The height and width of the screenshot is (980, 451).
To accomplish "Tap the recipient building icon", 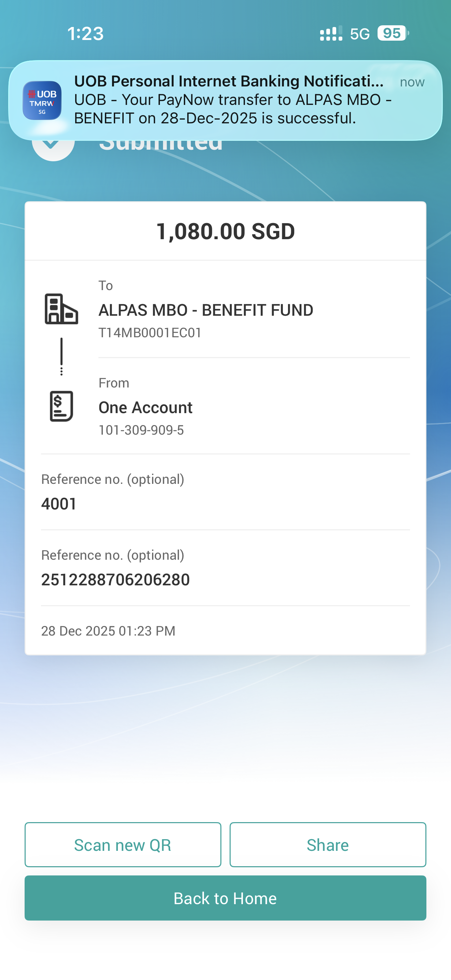I will [x=61, y=309].
